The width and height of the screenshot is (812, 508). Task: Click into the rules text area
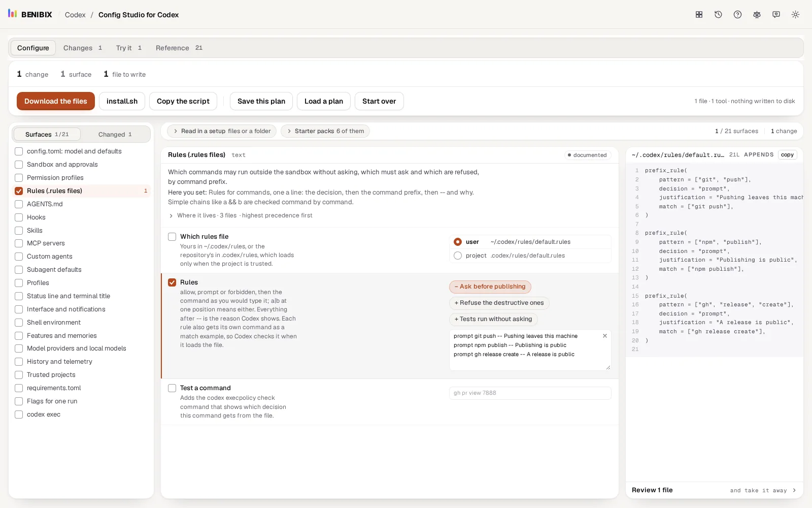tap(530, 350)
